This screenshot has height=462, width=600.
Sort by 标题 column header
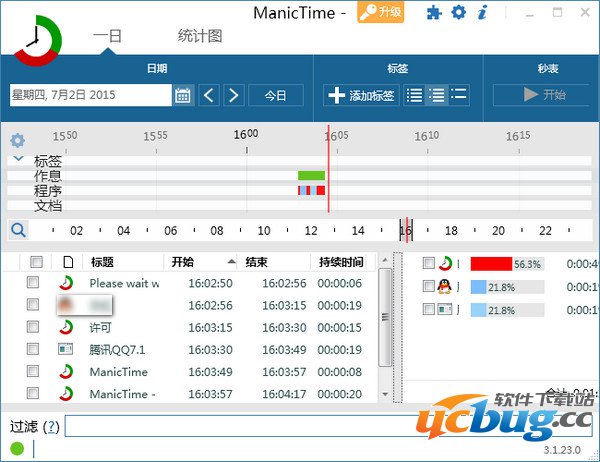123,262
